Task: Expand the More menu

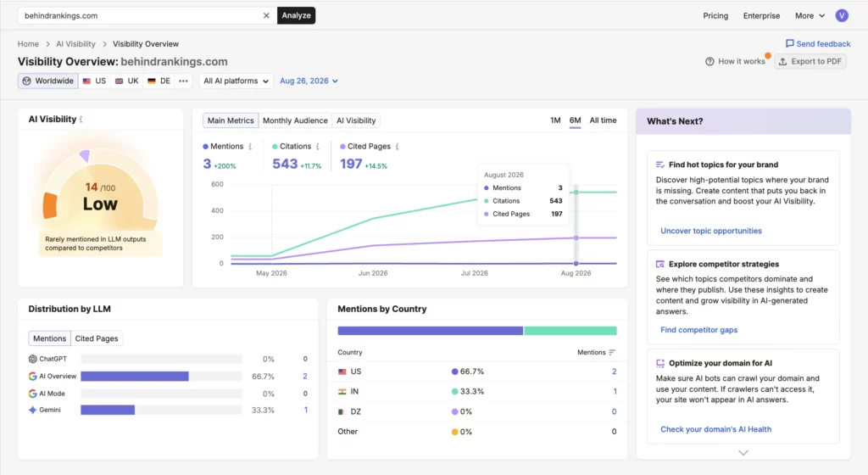Action: coord(810,15)
